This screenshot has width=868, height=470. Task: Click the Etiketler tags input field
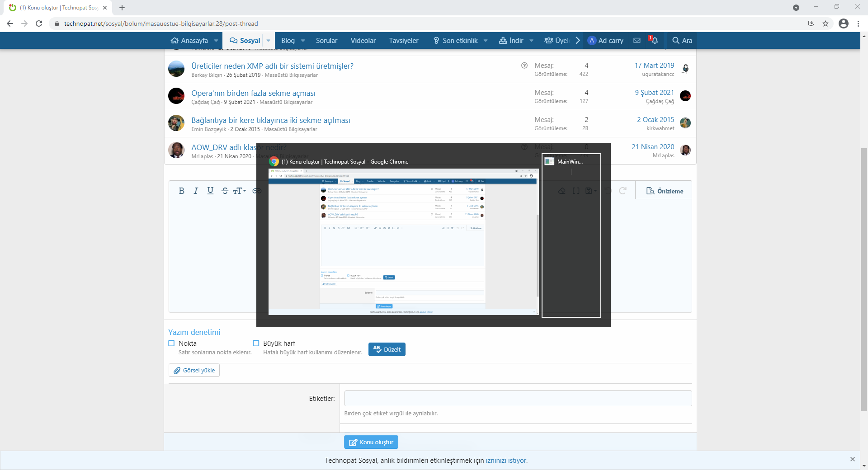[518, 399]
